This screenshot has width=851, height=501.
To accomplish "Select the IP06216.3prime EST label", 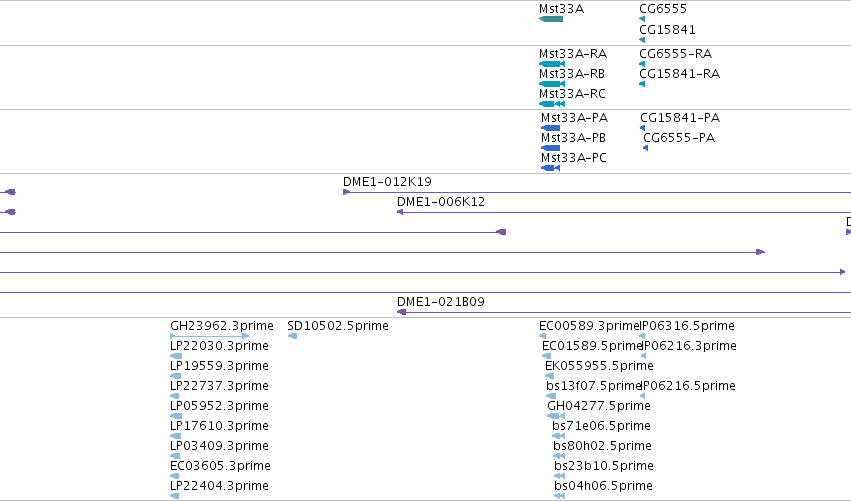I will tap(689, 346).
